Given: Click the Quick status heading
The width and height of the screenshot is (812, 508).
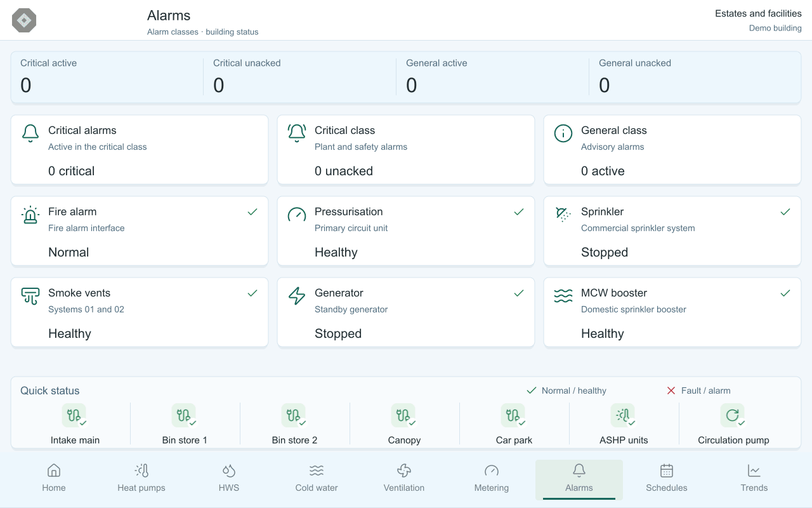Looking at the screenshot, I should tap(50, 391).
